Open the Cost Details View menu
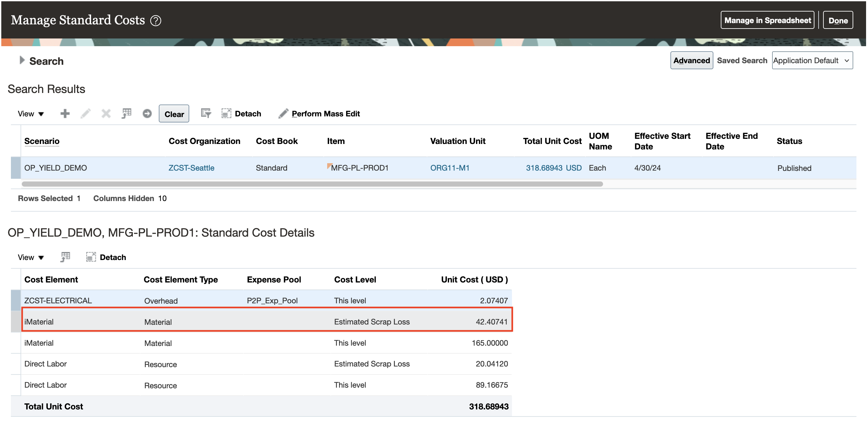The height and width of the screenshot is (429, 868). pos(31,257)
